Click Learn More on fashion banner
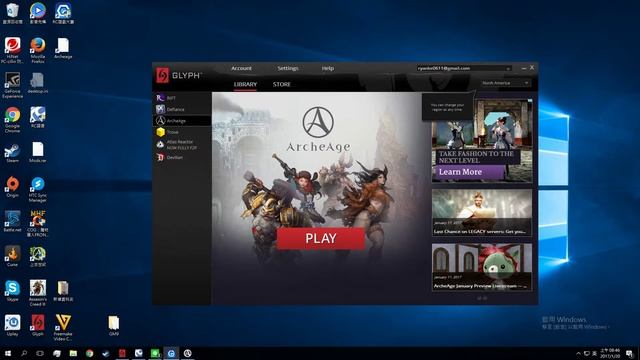The width and height of the screenshot is (640, 360). pyautogui.click(x=469, y=172)
